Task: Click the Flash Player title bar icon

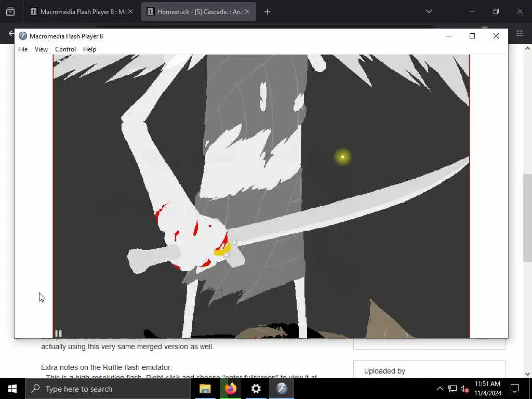Action: coord(23,36)
